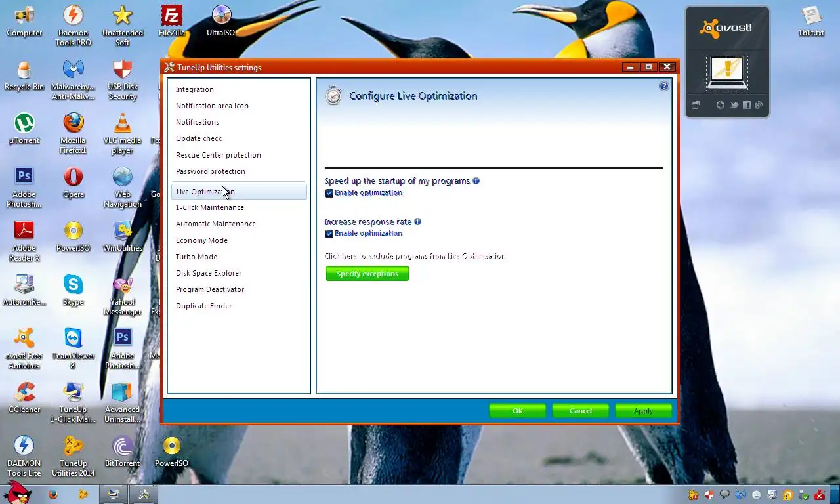The width and height of the screenshot is (840, 504).
Task: Click Advanced Uninstaller desktop icon
Action: (x=122, y=403)
